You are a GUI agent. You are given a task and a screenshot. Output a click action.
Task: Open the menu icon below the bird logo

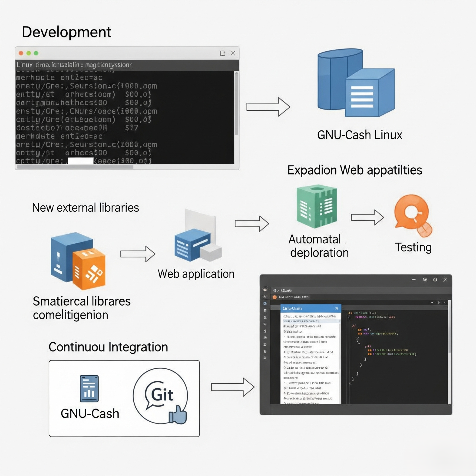coord(265,296)
